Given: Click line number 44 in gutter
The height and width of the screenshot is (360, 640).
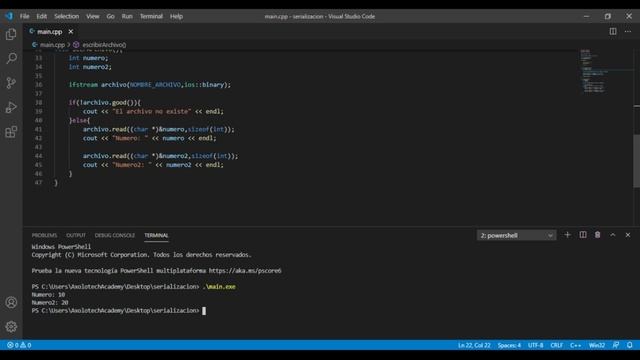Looking at the screenshot, I should tap(38, 156).
